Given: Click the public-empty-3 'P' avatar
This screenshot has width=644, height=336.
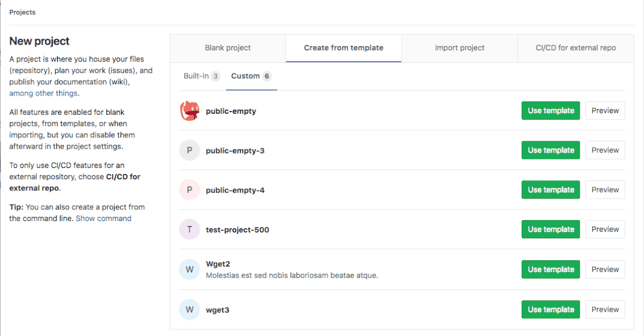Looking at the screenshot, I should tap(189, 151).
